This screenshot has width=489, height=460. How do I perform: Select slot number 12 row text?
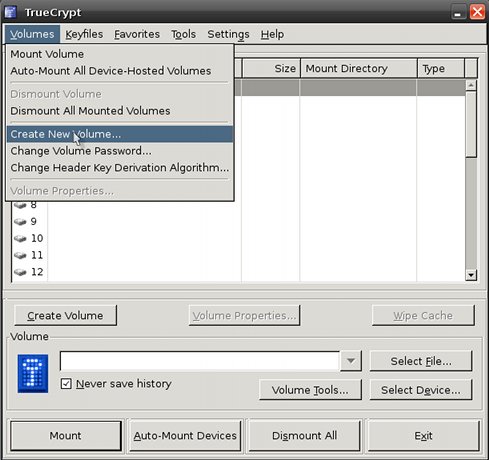37,272
